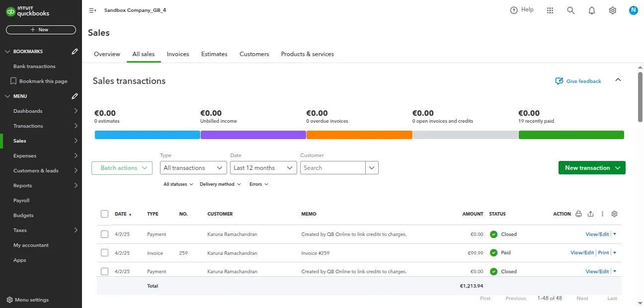Open the settings gear in top bar

pos(613,10)
